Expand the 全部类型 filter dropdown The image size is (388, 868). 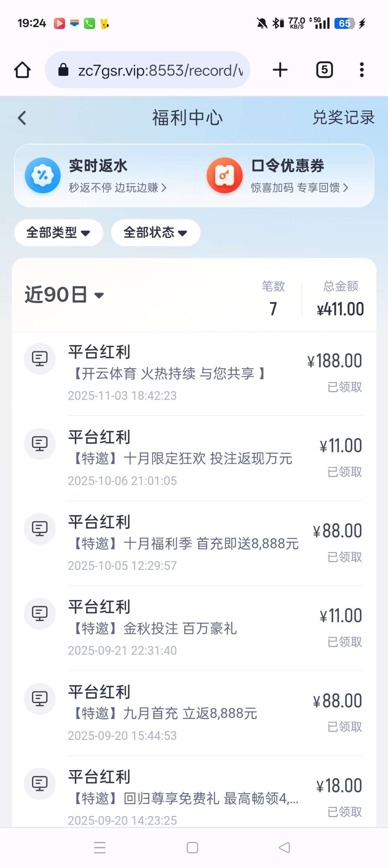pyautogui.click(x=58, y=233)
